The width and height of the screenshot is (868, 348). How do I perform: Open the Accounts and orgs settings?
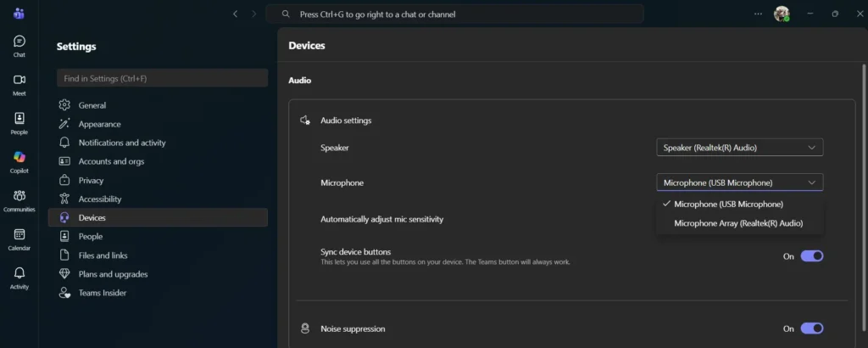tap(158, 161)
